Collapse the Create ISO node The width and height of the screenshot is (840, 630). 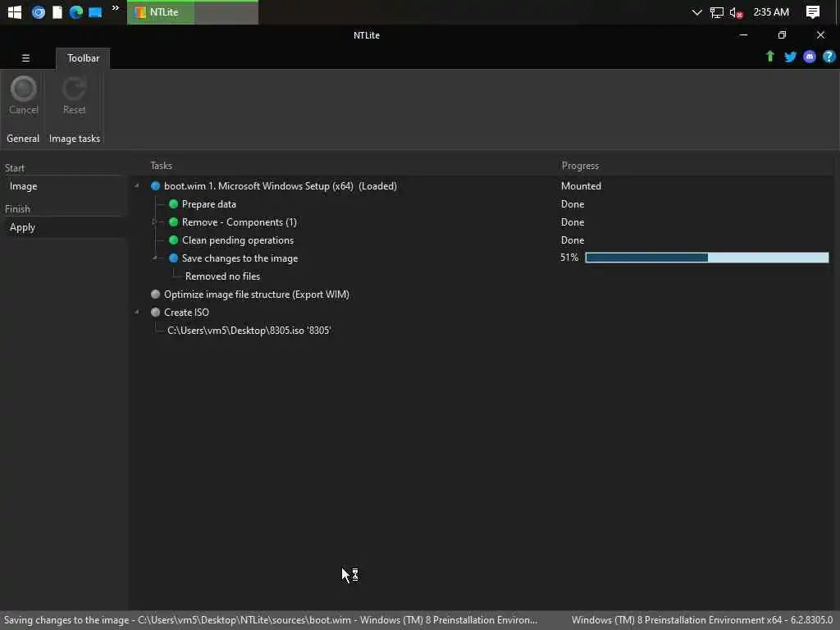coord(137,312)
